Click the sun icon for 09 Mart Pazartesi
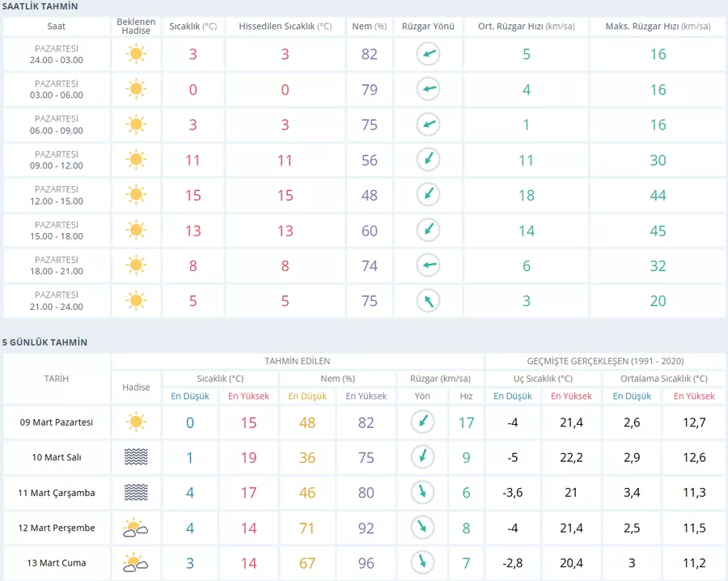The image size is (728, 581). click(x=136, y=422)
